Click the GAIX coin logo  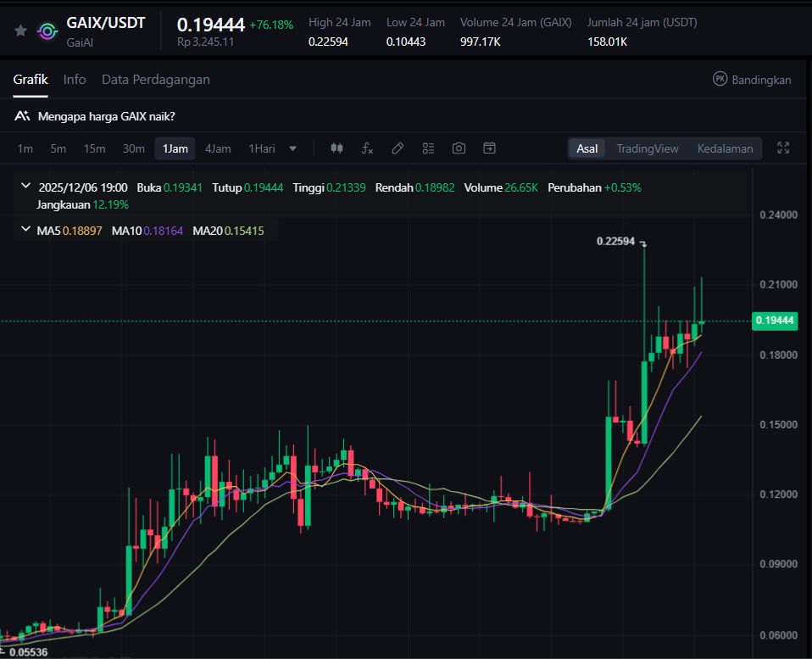48,31
